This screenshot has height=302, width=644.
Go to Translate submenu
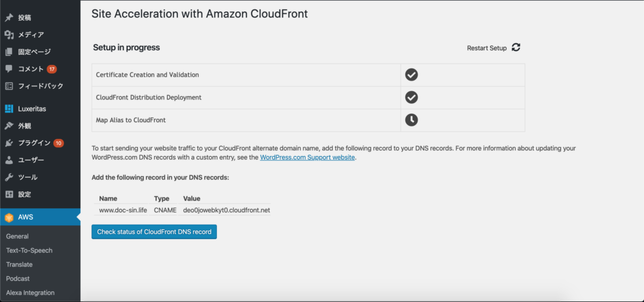(19, 265)
